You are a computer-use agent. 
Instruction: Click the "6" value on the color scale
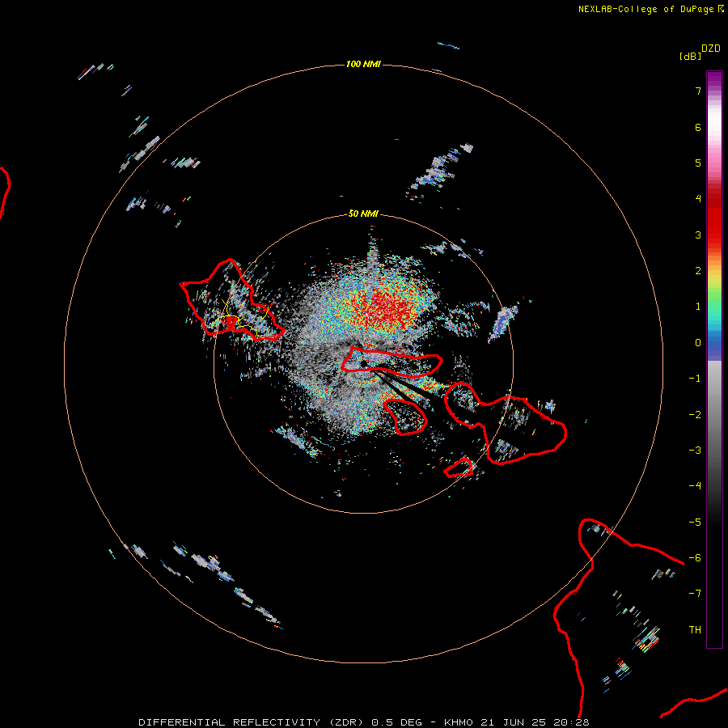(698, 127)
